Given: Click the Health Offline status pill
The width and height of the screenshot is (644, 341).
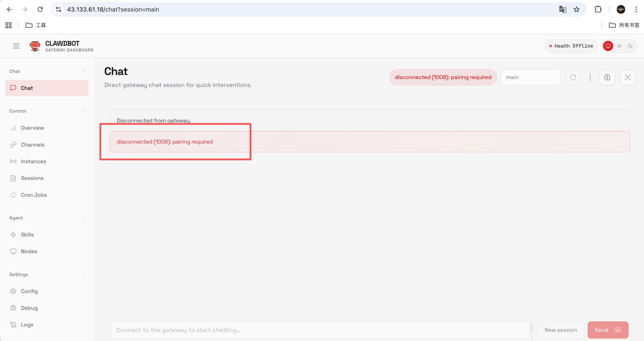Looking at the screenshot, I should pos(571,46).
